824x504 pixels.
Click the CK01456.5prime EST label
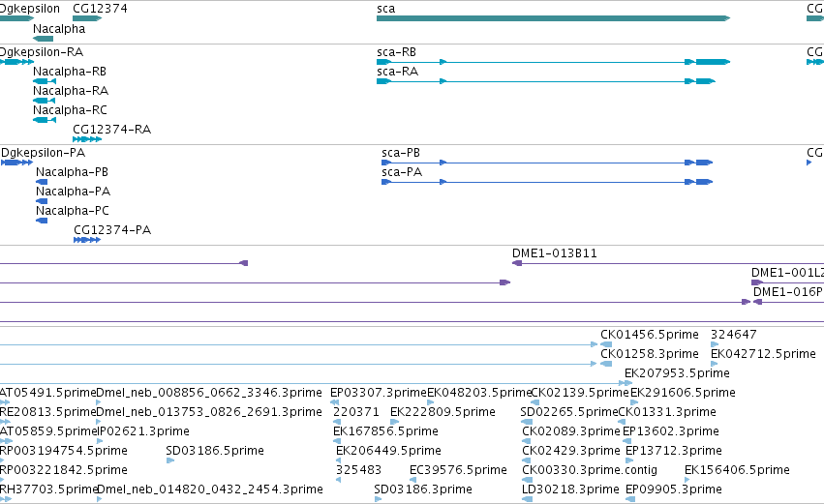point(650,335)
